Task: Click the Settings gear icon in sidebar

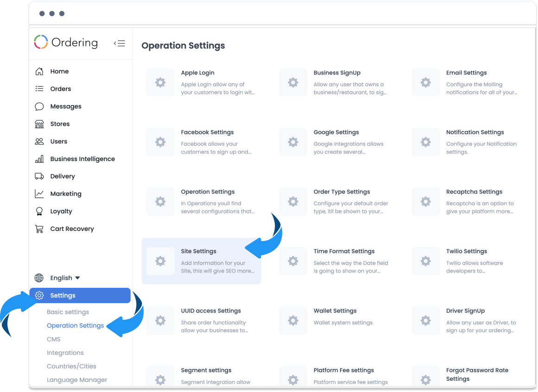Action: pyautogui.click(x=39, y=295)
